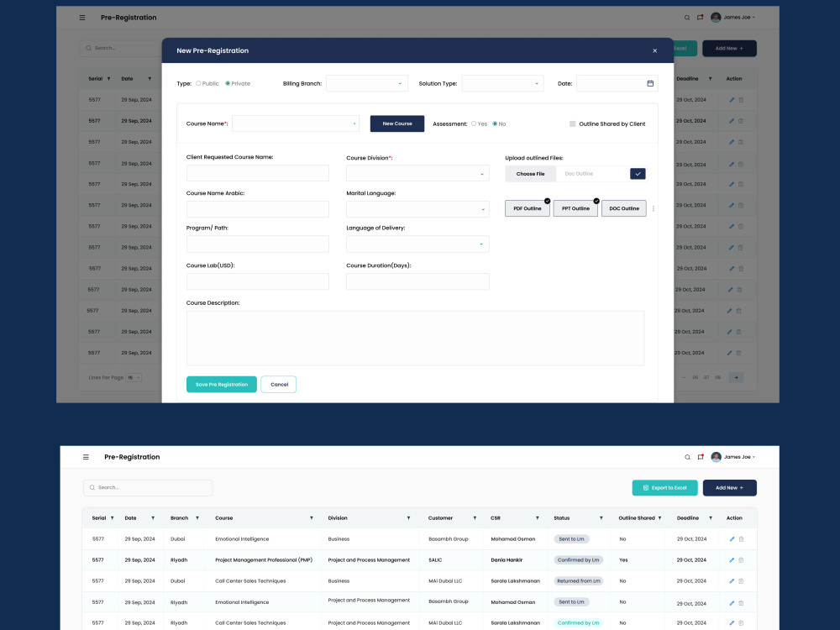Expand James Joe menu on the page without modal
840x630 pixels.
click(753, 457)
